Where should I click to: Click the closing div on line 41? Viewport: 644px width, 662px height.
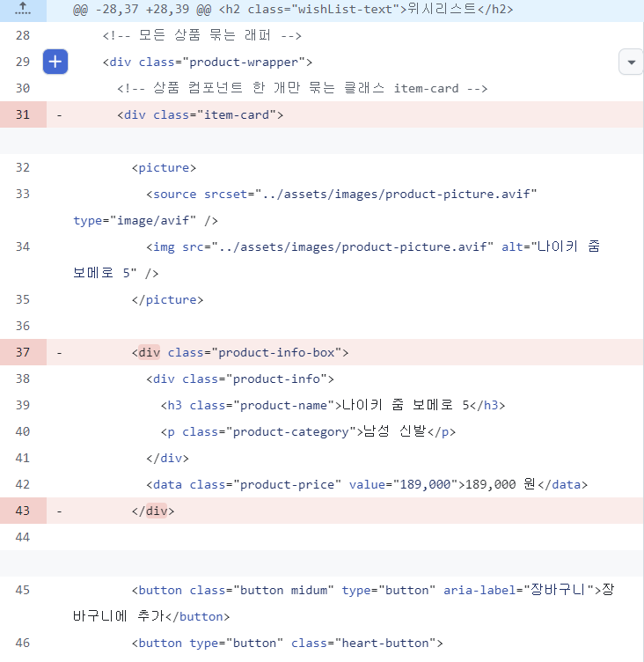(x=167, y=458)
